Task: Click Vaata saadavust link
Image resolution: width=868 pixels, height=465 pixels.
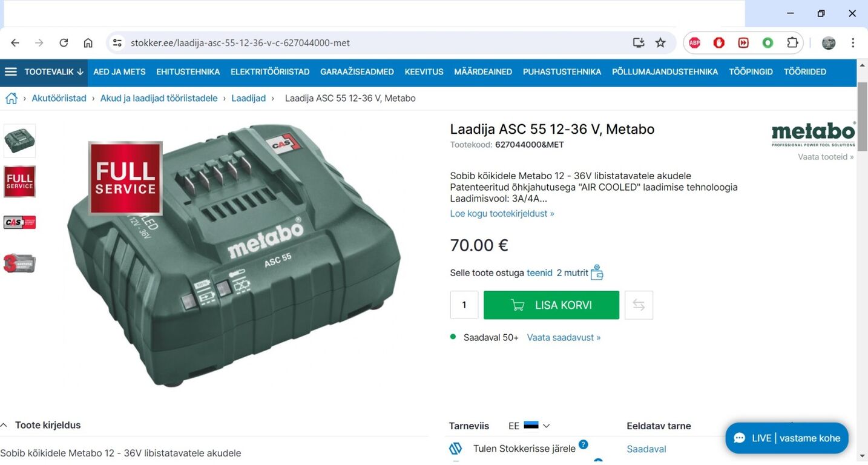Action: 564,337
